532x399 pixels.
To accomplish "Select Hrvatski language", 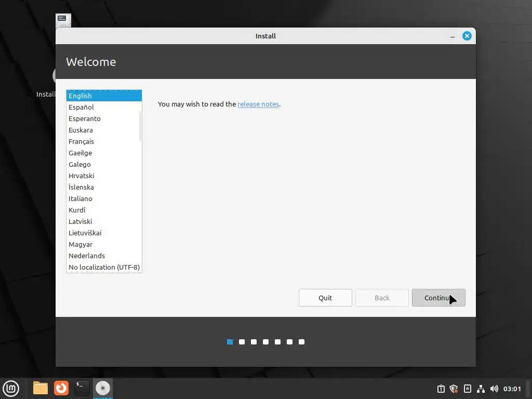I will 104,176.
